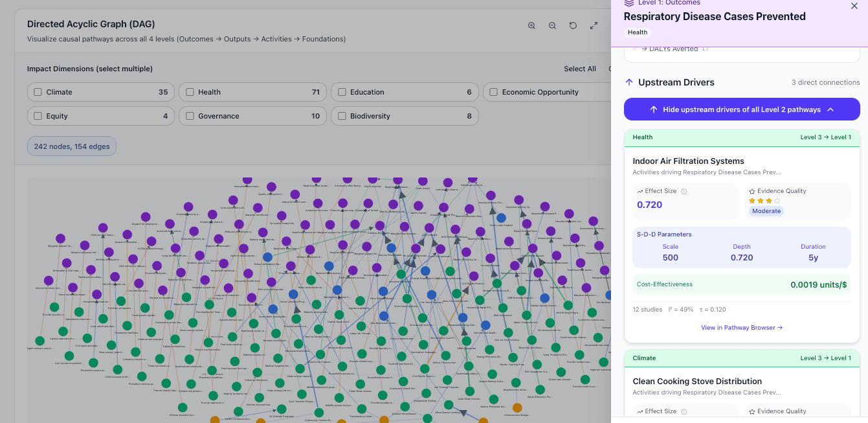
Task: Expand the Climate Level 3 pathway card header
Action: (741, 358)
